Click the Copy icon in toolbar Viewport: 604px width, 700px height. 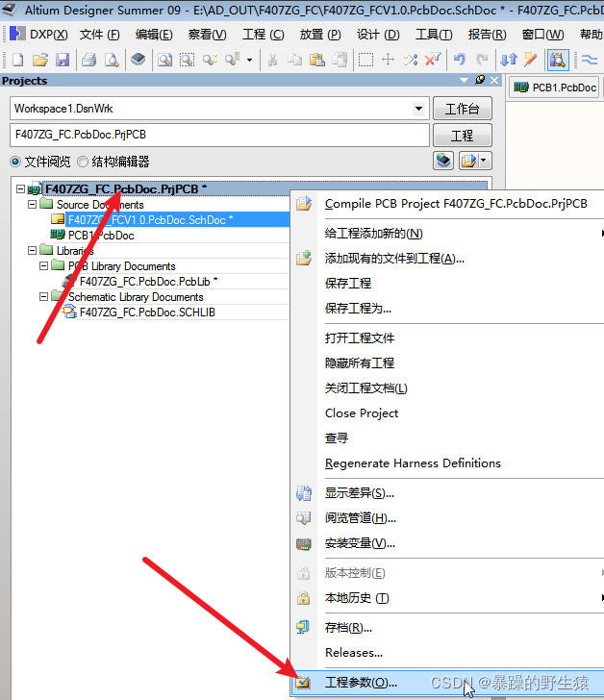pyautogui.click(x=294, y=60)
